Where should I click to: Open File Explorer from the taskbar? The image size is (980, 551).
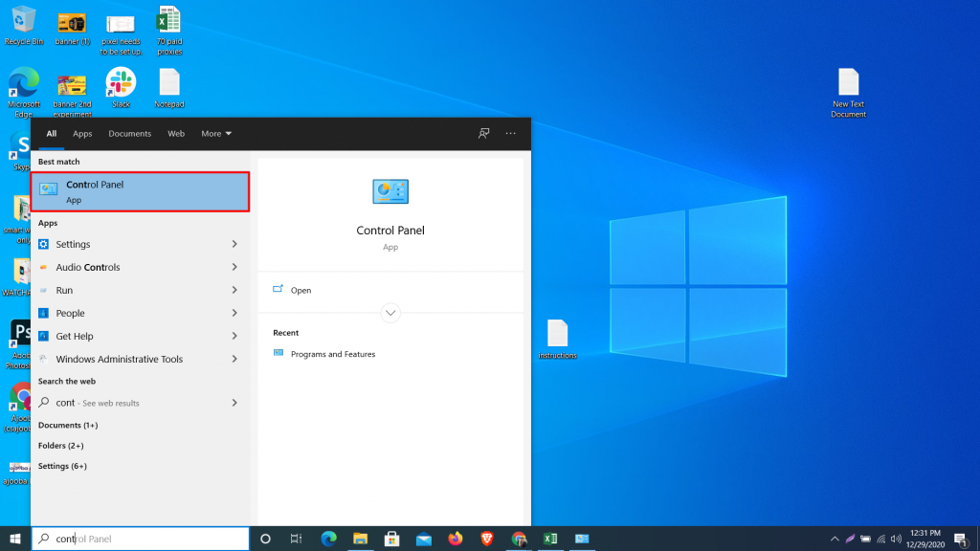361,539
